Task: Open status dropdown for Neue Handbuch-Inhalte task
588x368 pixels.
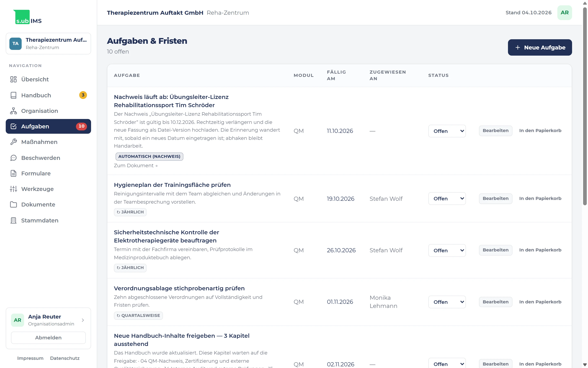Action: pos(447,363)
